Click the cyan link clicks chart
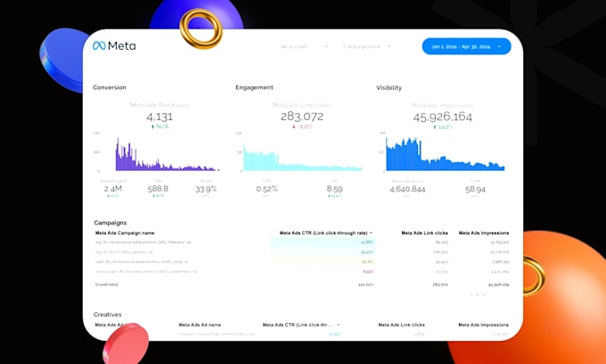Viewport: 606px width, 364px height. click(302, 158)
